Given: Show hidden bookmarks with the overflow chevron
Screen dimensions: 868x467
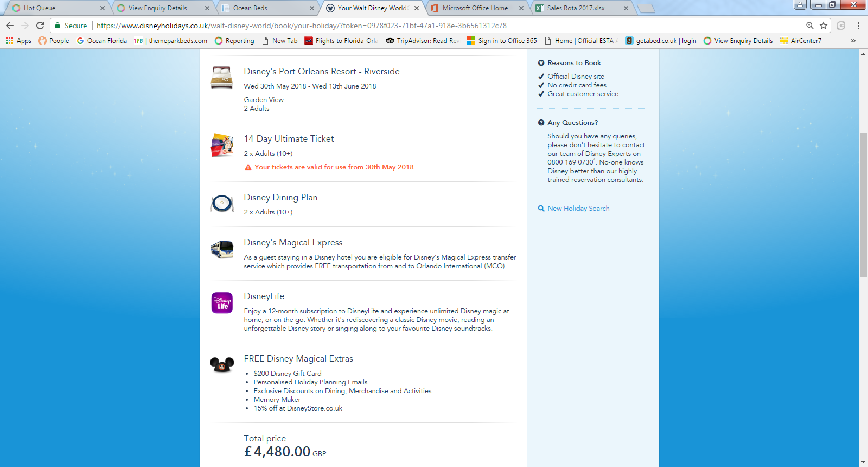Looking at the screenshot, I should (x=853, y=41).
